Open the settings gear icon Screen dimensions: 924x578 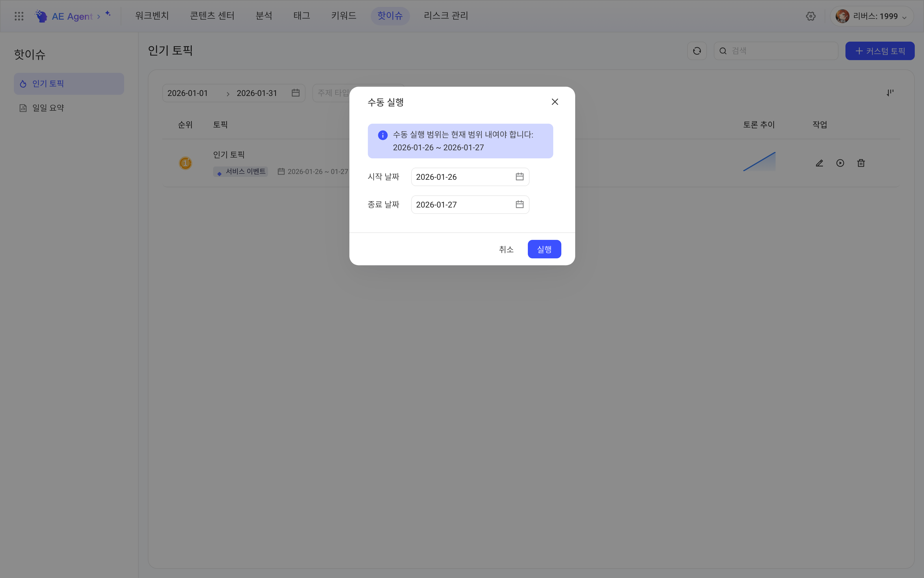[x=811, y=16]
